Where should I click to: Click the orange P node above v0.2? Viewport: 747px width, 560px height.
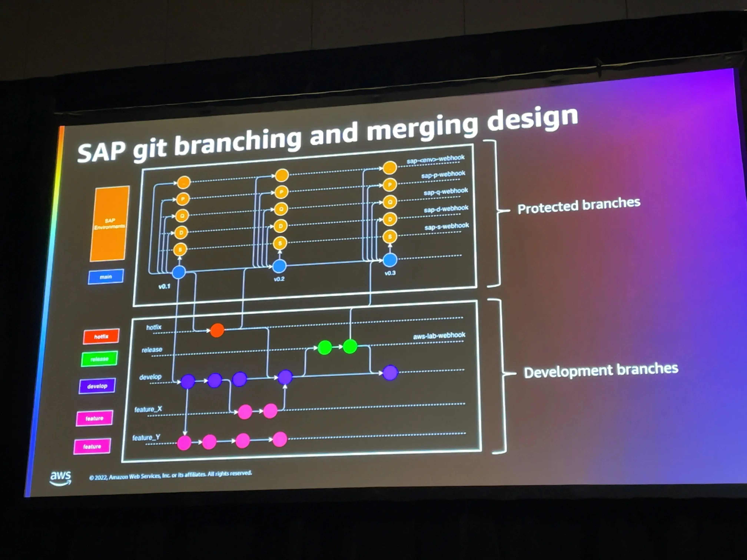click(281, 192)
